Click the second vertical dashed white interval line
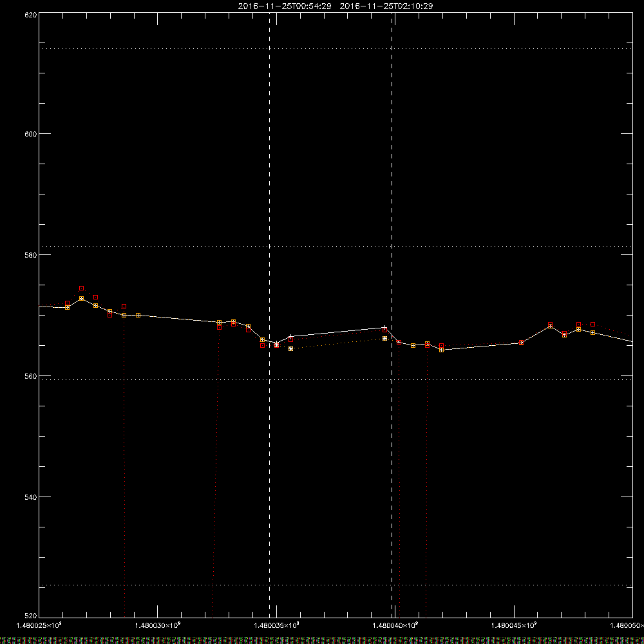This screenshot has height=644, width=644. tap(392, 315)
